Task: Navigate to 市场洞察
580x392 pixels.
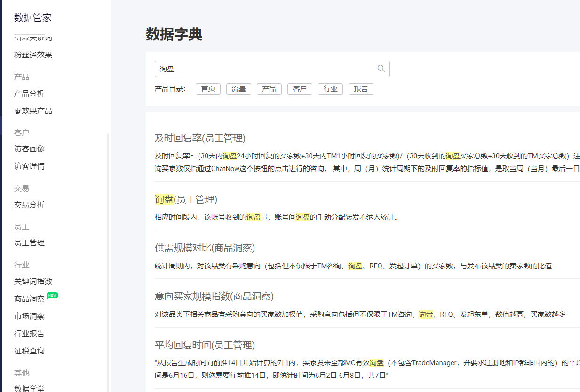Action: click(29, 316)
